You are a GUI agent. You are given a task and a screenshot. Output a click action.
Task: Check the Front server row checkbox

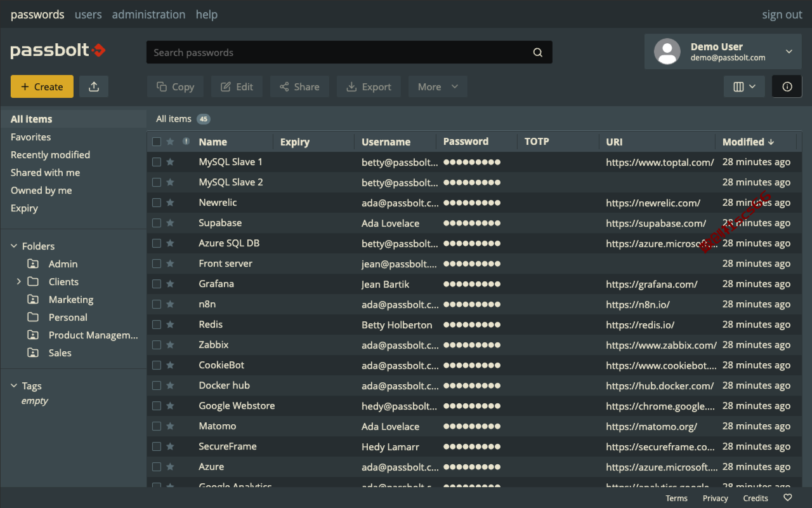[x=157, y=264]
